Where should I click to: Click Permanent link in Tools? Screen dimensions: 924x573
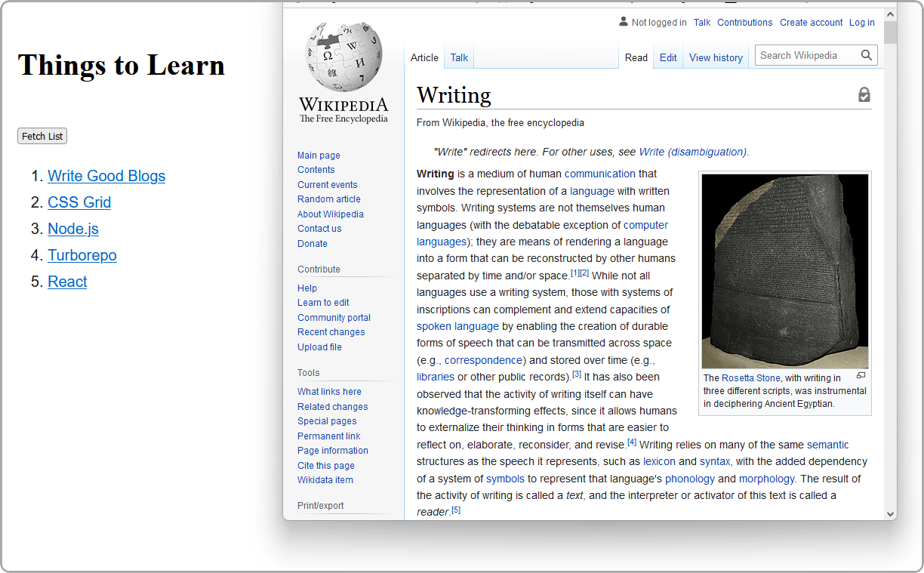pos(329,436)
